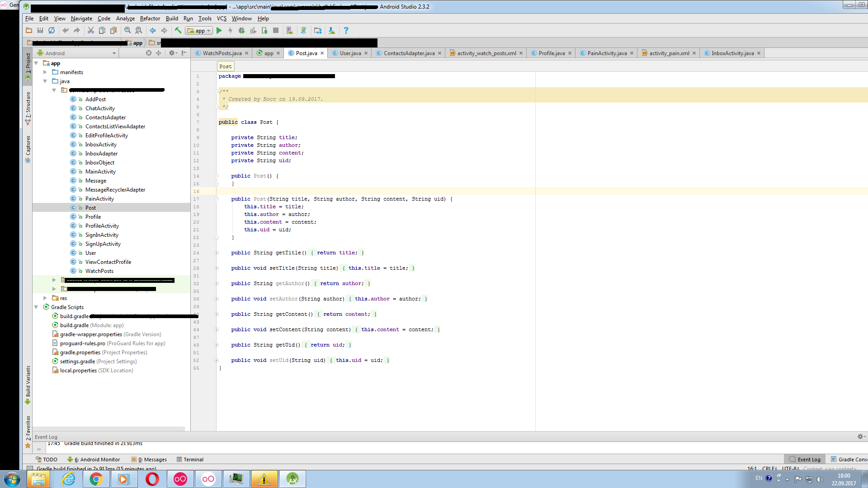Switch to the ContactsAdapter.java tab
The height and width of the screenshot is (488, 868).
pos(409,53)
